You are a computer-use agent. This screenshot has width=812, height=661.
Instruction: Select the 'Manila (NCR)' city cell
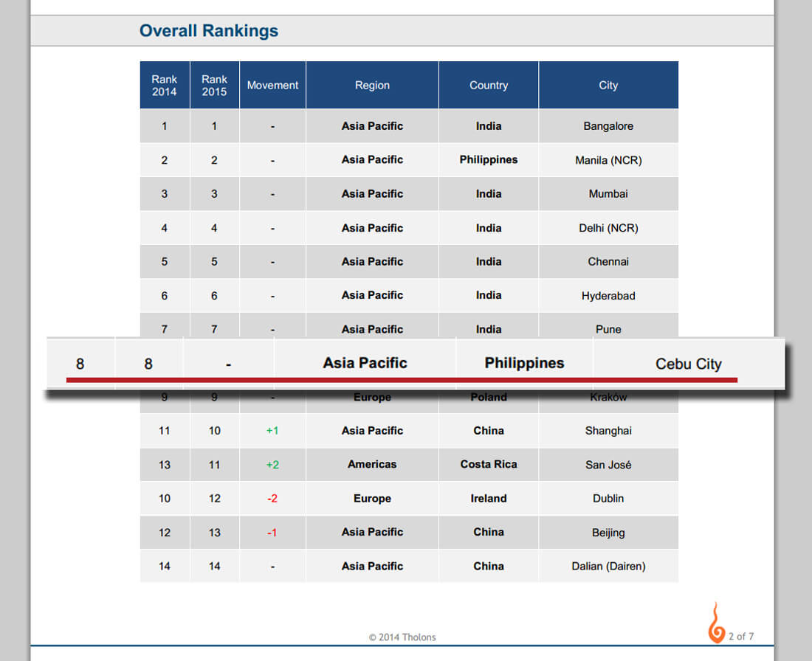point(608,160)
